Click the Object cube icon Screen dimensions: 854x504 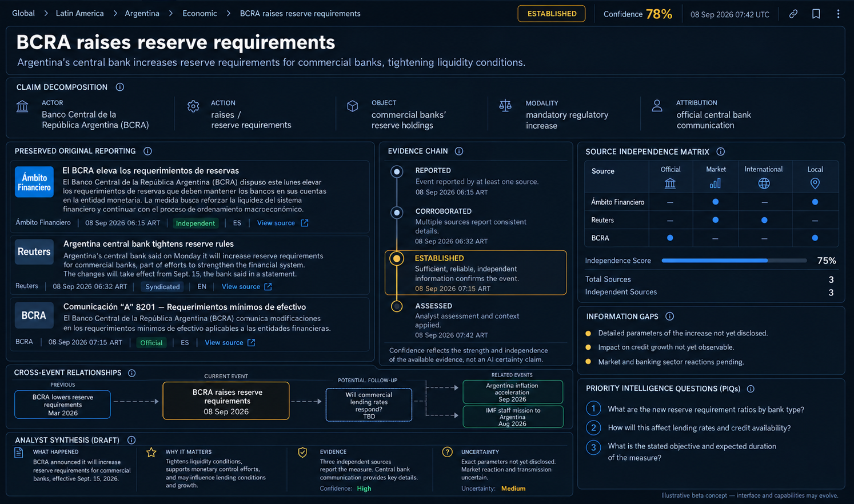point(353,106)
